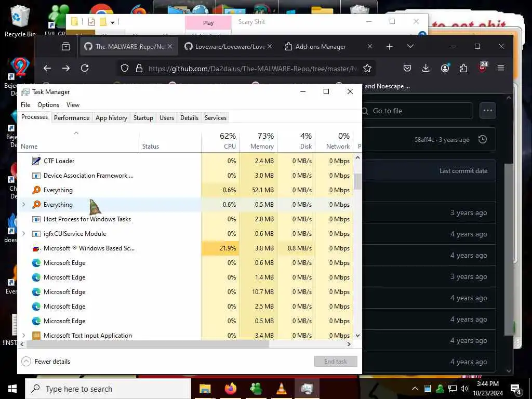Click the site padlock icon
The image size is (532, 399).
139,69
